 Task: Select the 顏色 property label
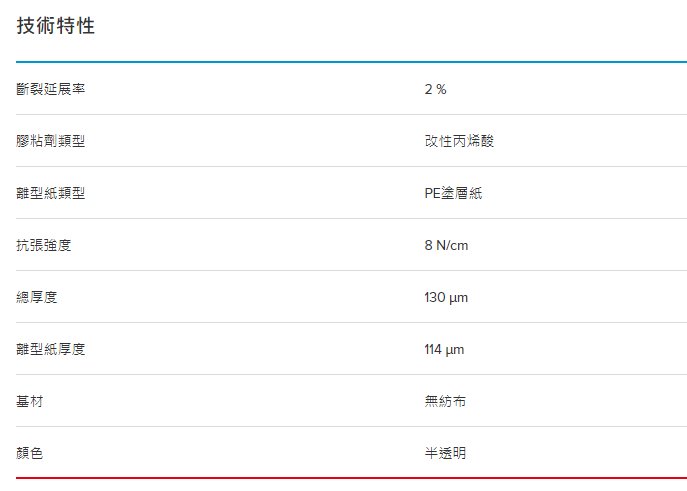click(x=30, y=453)
